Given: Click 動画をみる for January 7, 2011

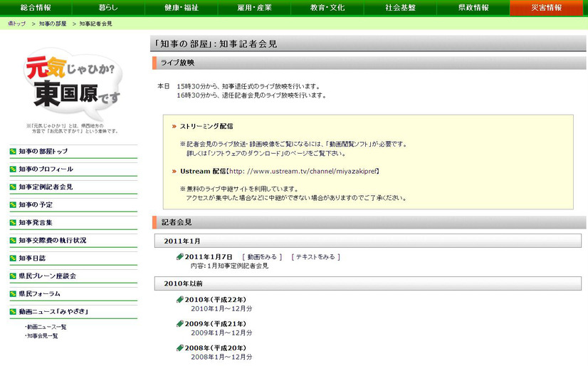Looking at the screenshot, I should point(262,256).
